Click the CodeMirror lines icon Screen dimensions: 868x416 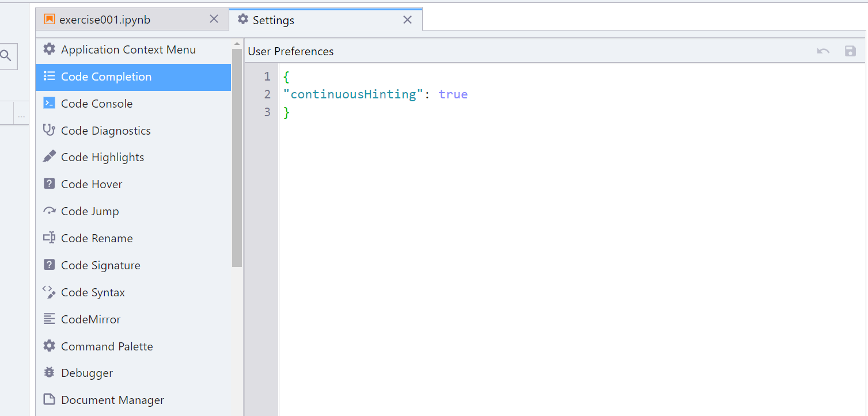point(49,319)
